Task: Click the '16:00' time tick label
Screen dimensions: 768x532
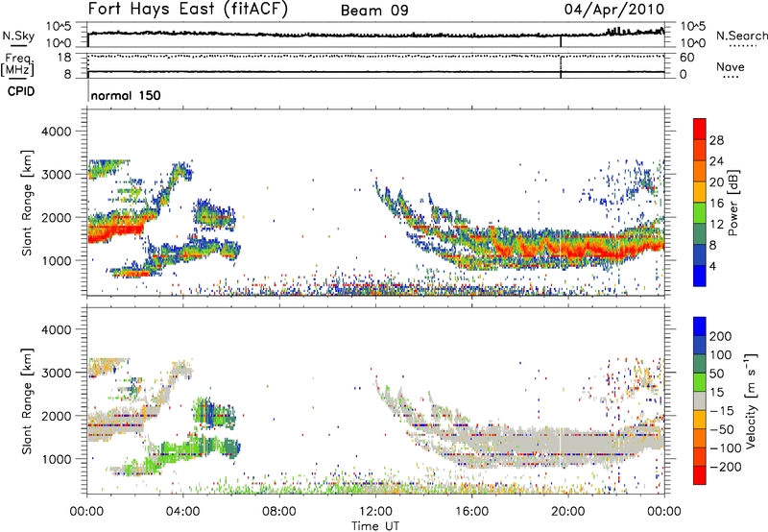Action: pyautogui.click(x=471, y=512)
